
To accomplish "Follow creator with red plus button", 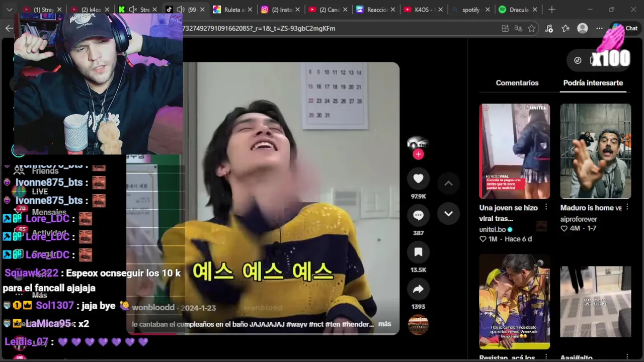I will coord(418,154).
